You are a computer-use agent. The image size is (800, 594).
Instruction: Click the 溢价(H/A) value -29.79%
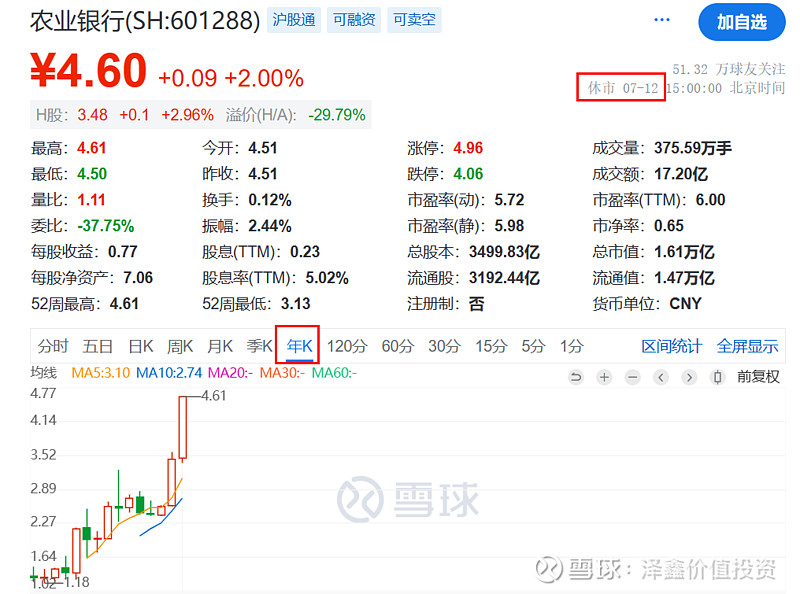[x=337, y=115]
